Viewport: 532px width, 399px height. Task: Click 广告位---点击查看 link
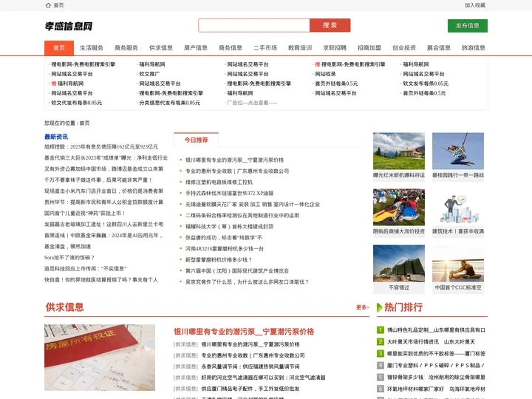tap(252, 103)
